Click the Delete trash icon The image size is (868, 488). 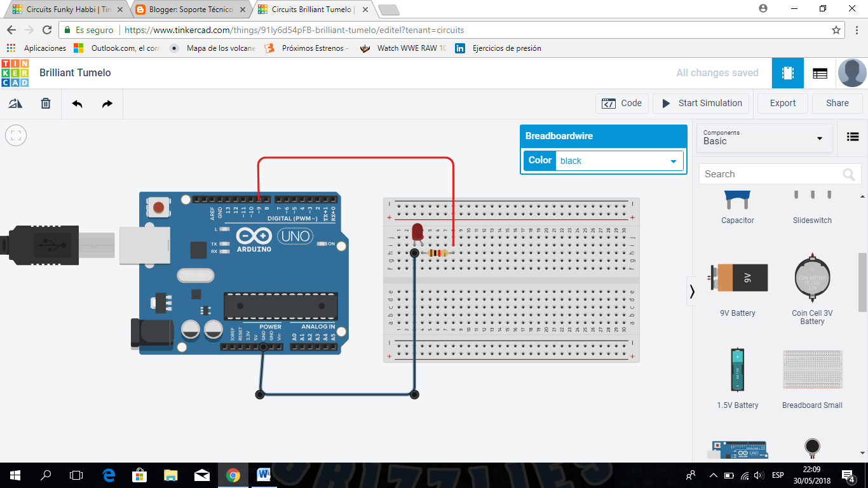pos(45,103)
